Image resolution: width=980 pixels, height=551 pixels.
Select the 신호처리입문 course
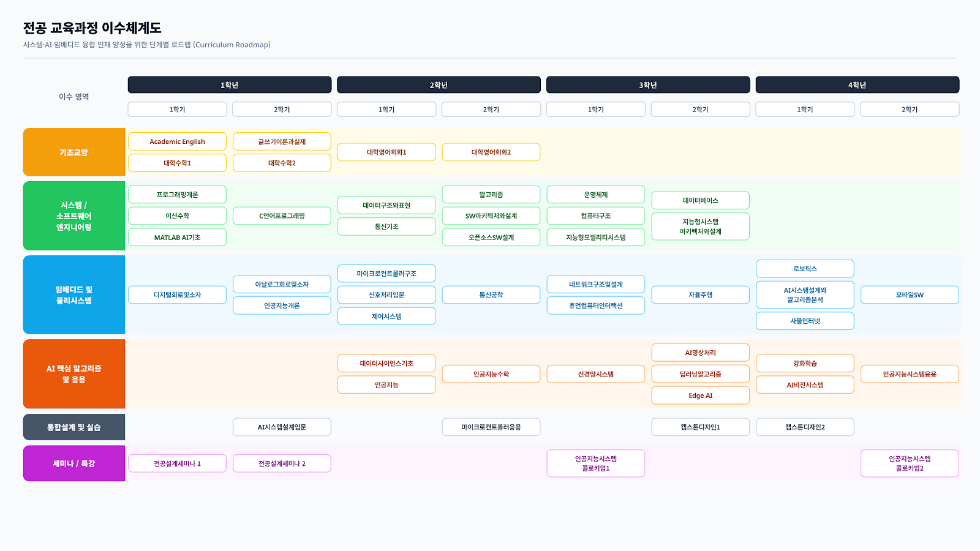coord(386,294)
